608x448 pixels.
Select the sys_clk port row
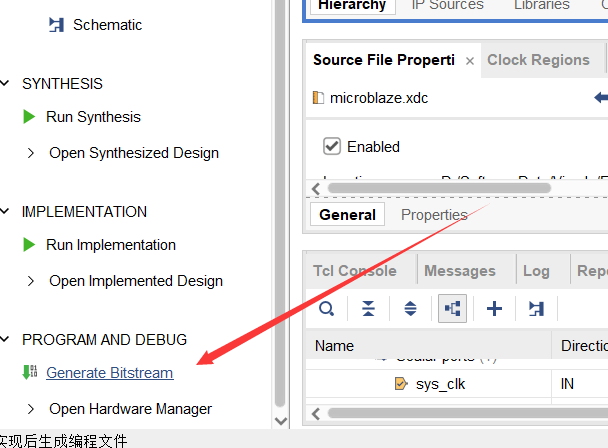tap(440, 384)
